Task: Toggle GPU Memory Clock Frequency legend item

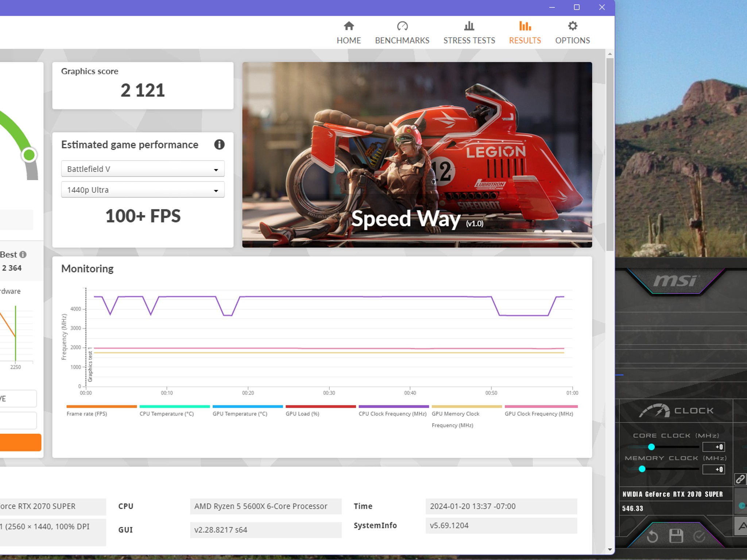Action: click(467, 416)
